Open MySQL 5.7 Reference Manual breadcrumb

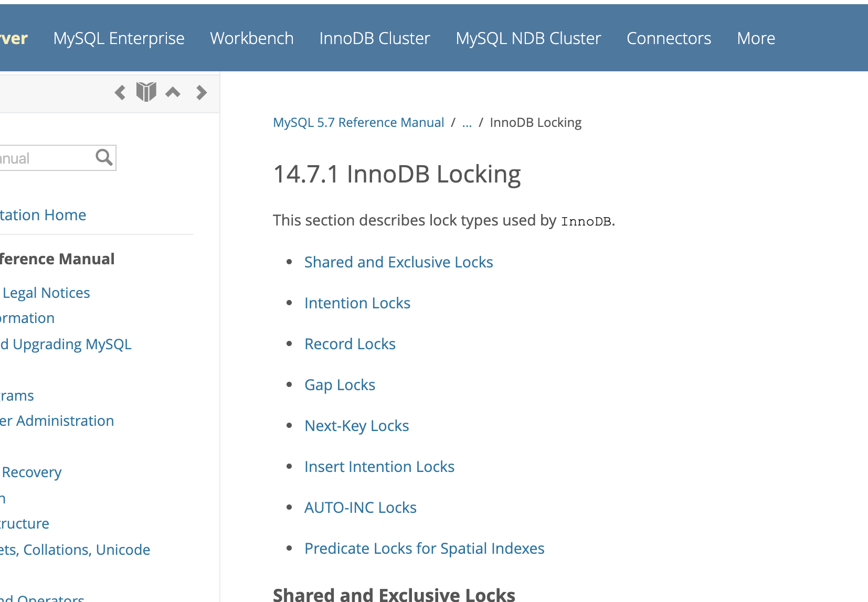[x=358, y=123]
